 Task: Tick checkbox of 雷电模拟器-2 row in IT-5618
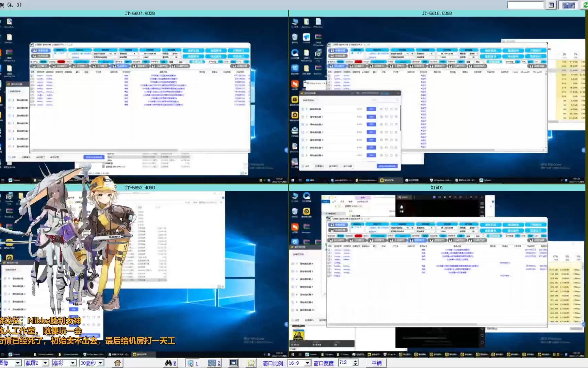coord(303,124)
